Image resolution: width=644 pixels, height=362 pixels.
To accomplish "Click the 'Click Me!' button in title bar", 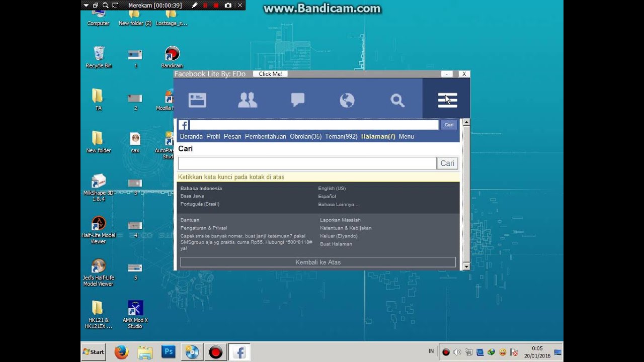I will coord(270,74).
